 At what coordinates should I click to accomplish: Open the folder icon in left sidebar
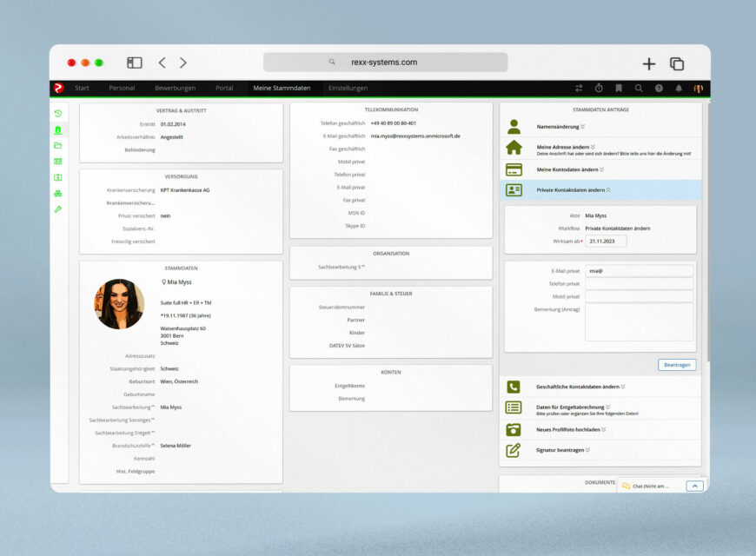point(58,145)
